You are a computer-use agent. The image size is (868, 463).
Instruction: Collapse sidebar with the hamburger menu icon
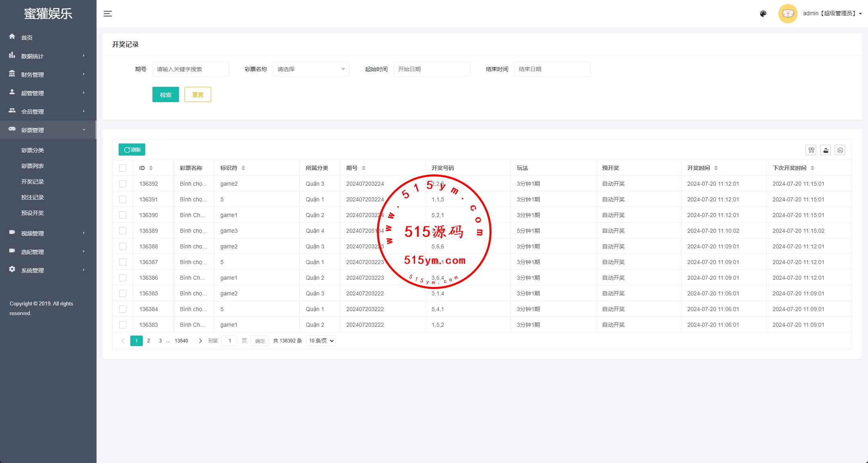(x=107, y=14)
